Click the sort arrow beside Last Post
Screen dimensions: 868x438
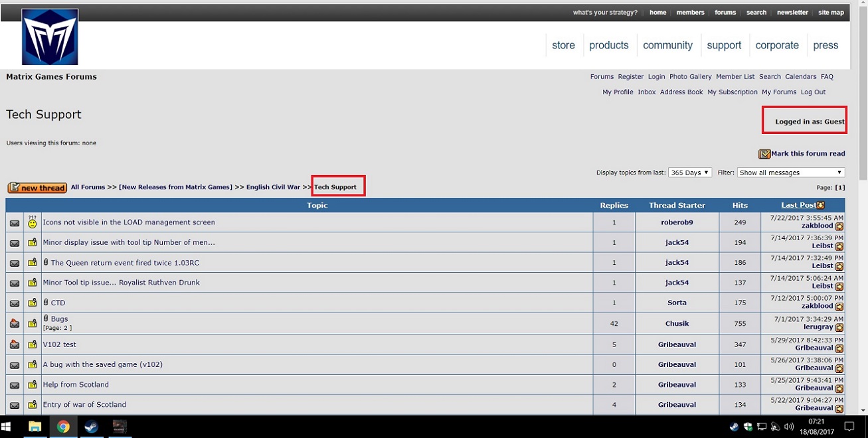821,206
